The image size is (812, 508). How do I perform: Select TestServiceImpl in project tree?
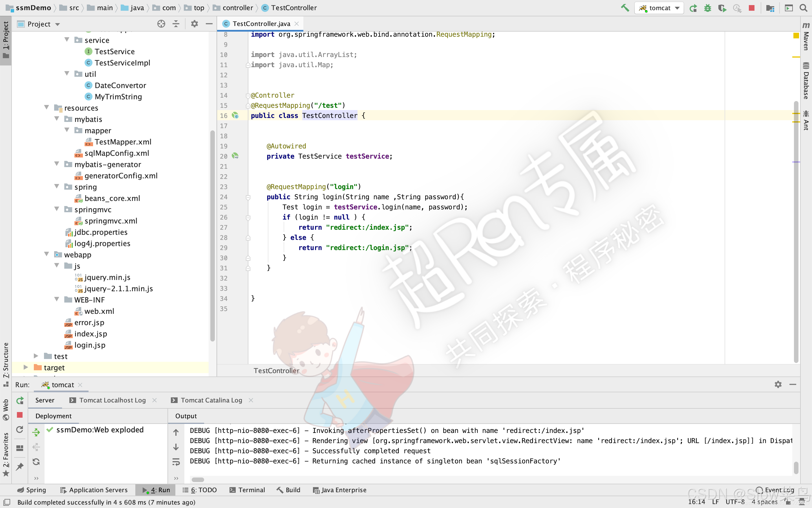[122, 62]
